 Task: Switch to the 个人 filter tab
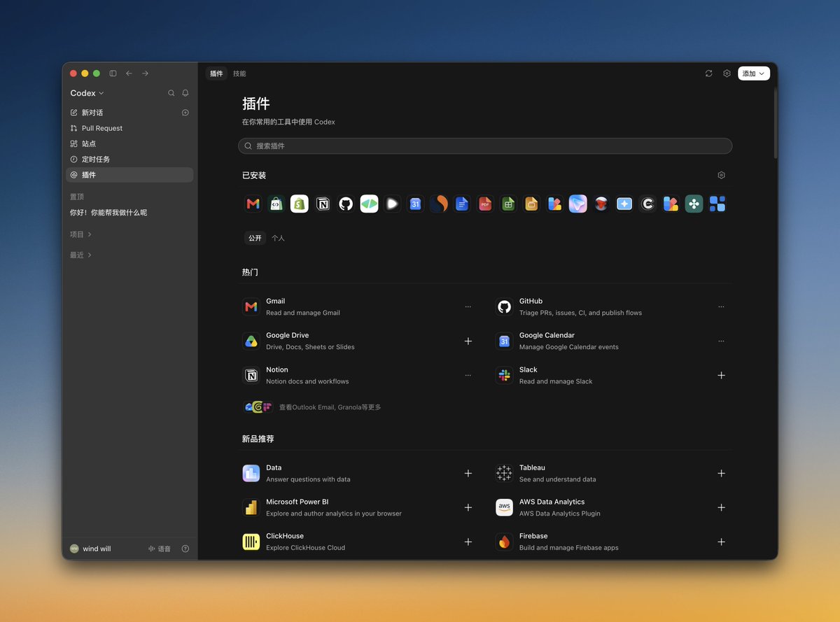(x=278, y=238)
